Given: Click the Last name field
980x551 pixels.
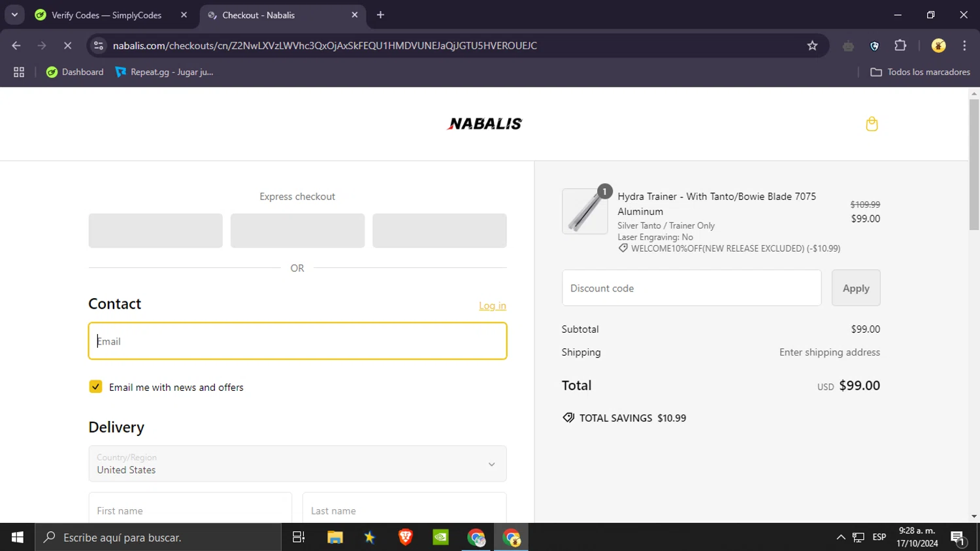Looking at the screenshot, I should tap(404, 508).
